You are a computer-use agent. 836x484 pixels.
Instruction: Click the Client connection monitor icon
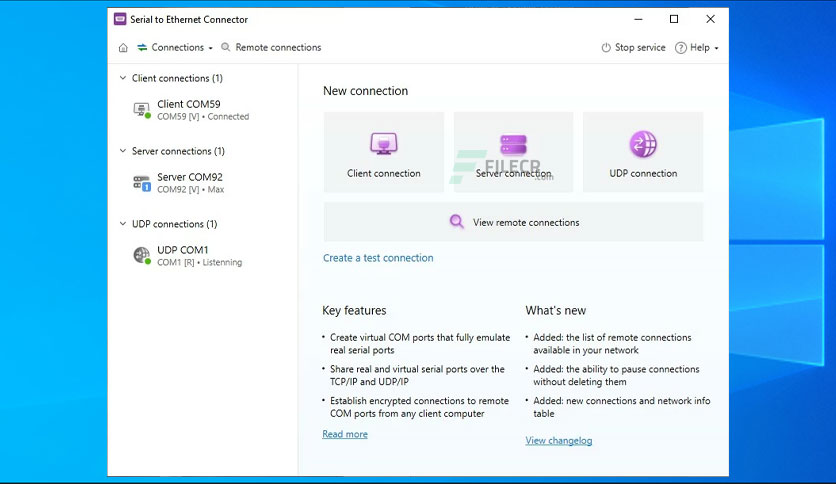point(383,144)
